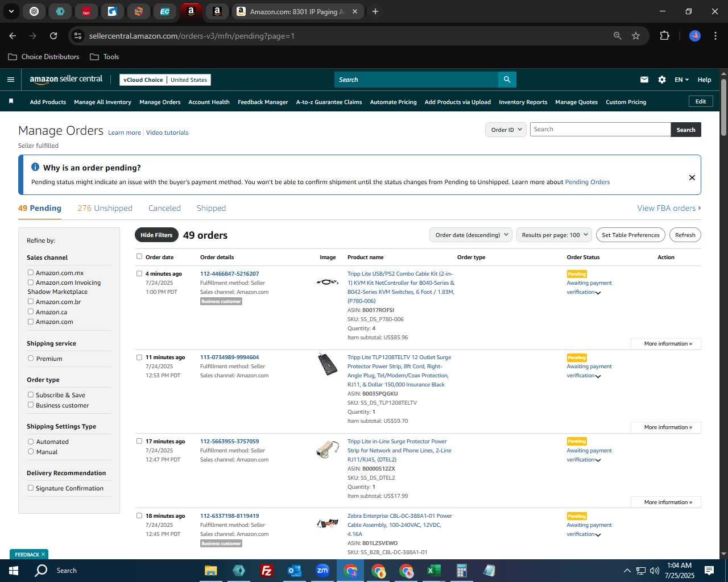Open the Order ID search type dropdown
This screenshot has width=728, height=582.
coord(506,130)
